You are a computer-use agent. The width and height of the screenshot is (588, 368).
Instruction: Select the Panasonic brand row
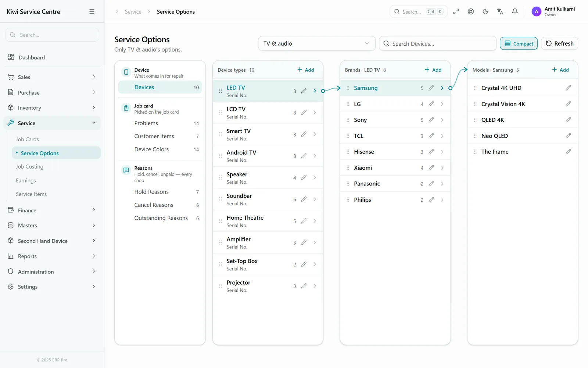[395, 184]
